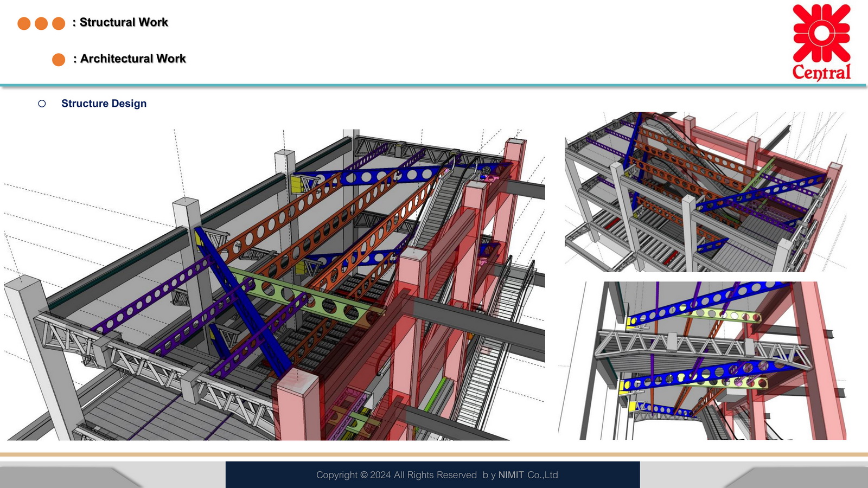Select the hollow circle bullet before Structure Design
This screenshot has height=488, width=868.
click(42, 104)
